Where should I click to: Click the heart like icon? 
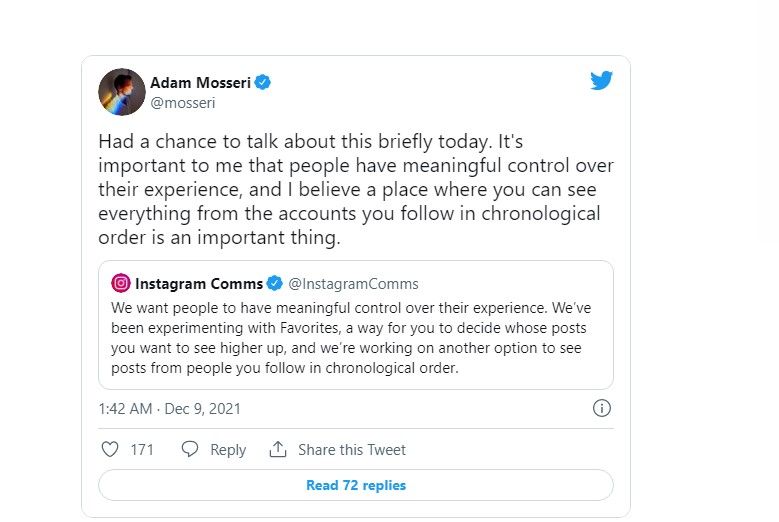[110, 449]
